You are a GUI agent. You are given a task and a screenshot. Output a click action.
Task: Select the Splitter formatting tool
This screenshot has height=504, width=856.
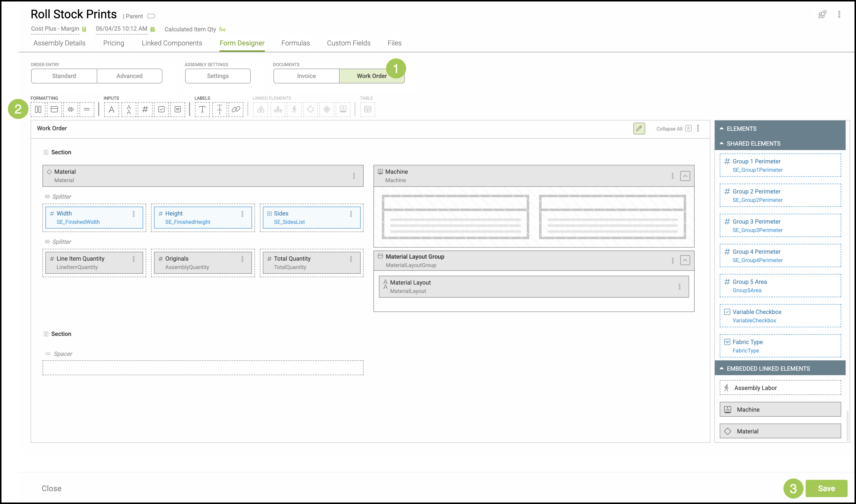pyautogui.click(x=71, y=109)
